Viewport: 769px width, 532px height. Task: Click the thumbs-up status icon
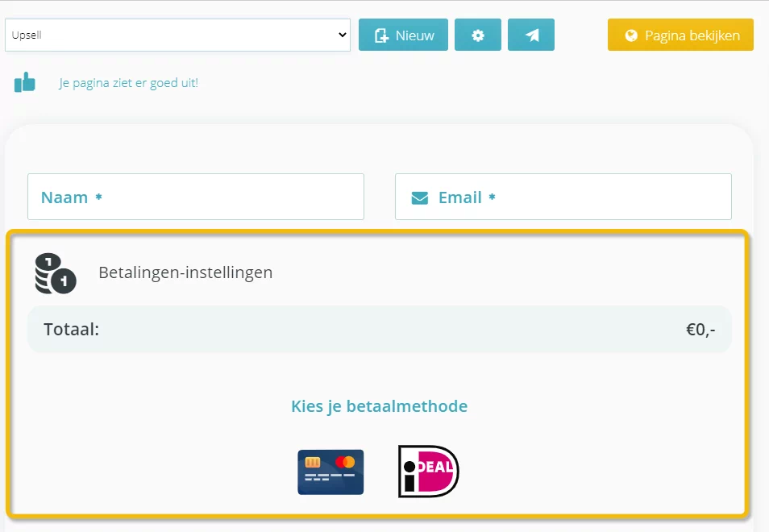point(24,82)
